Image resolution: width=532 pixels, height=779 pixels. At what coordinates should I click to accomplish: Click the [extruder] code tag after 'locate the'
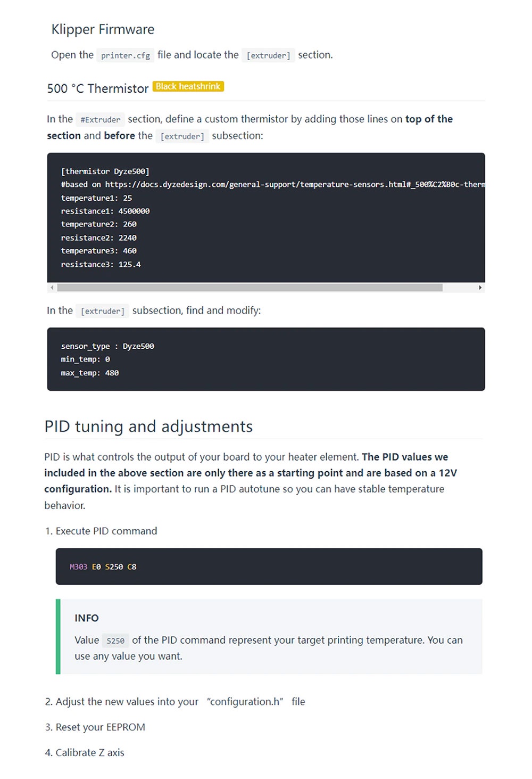268,55
